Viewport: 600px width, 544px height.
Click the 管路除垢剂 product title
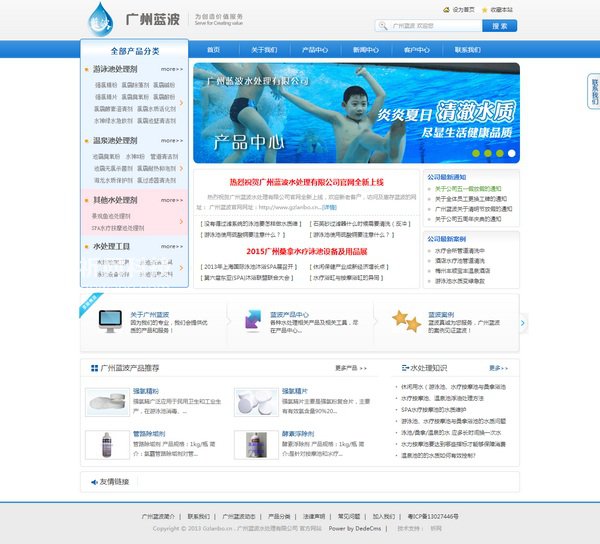(149, 434)
